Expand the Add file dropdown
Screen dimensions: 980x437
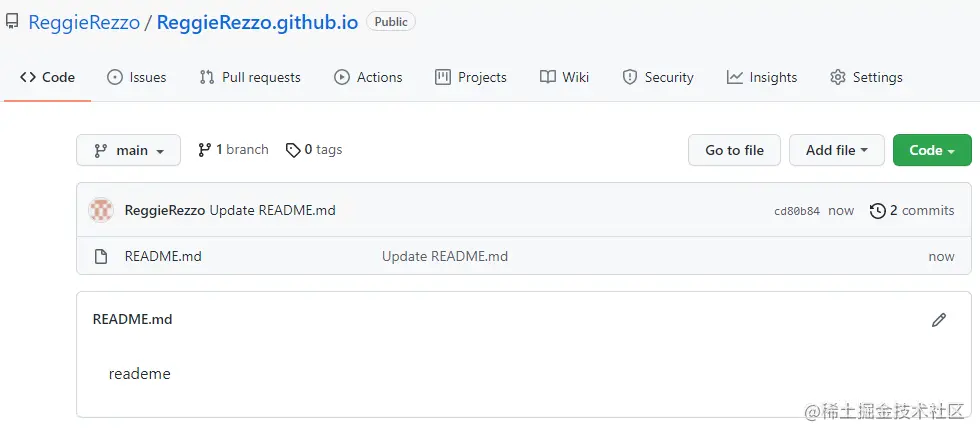(837, 150)
